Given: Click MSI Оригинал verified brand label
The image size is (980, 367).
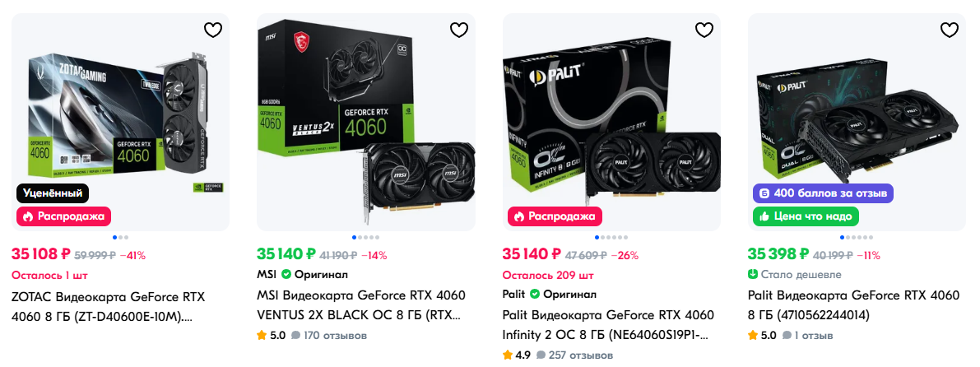Looking at the screenshot, I should tap(303, 274).
